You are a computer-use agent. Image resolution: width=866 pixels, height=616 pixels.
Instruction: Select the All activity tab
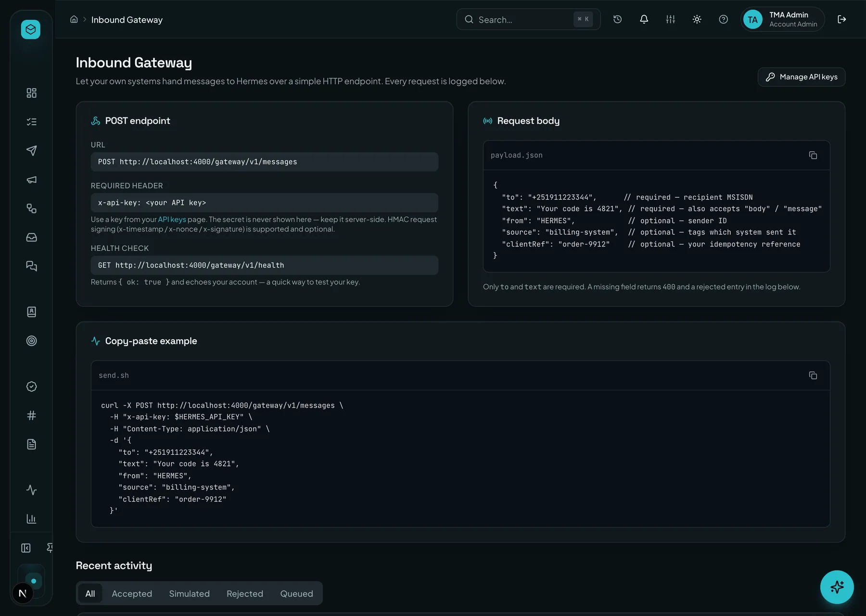(x=90, y=594)
